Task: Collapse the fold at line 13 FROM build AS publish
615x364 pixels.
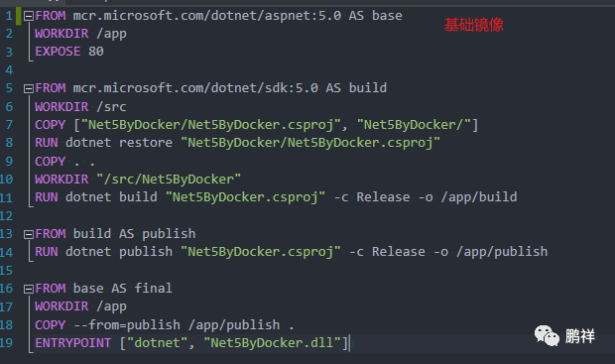Action: 28,234
